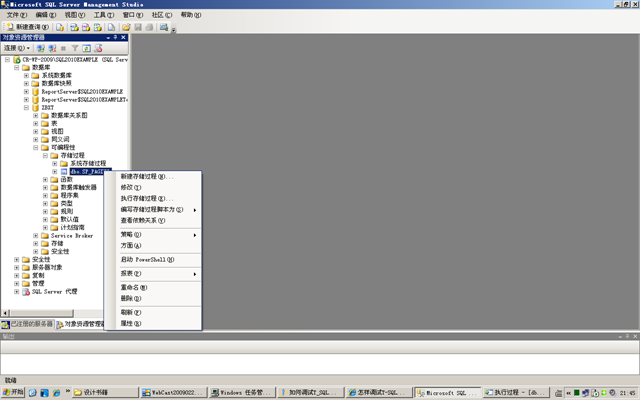Collapse the ZBGT database node
640x400 pixels.
[26, 108]
